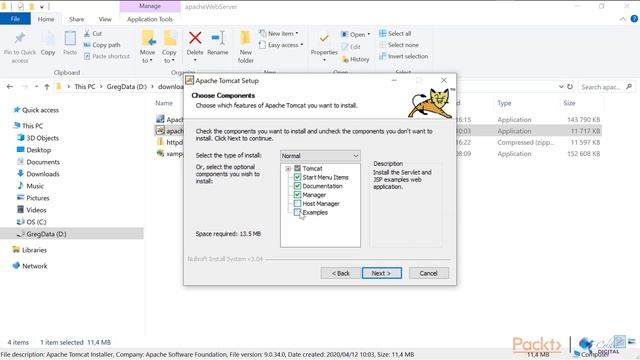Uncheck Start Menu Items component
The height and width of the screenshot is (360, 640).
(297, 177)
